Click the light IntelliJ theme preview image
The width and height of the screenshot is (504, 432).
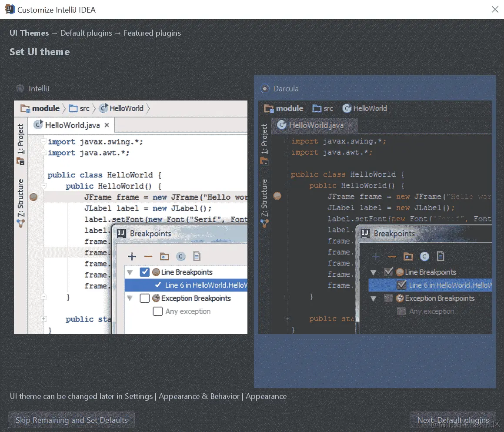[x=130, y=217]
